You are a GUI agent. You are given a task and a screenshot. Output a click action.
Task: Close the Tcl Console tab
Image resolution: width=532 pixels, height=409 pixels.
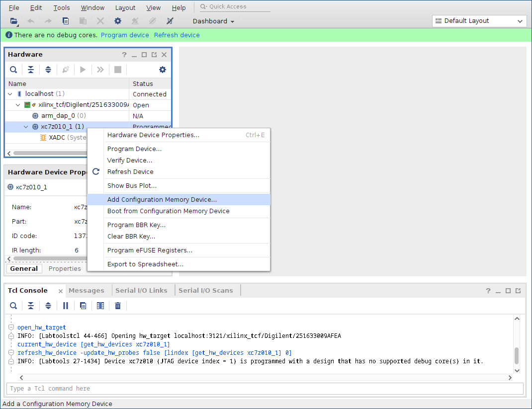(x=60, y=291)
